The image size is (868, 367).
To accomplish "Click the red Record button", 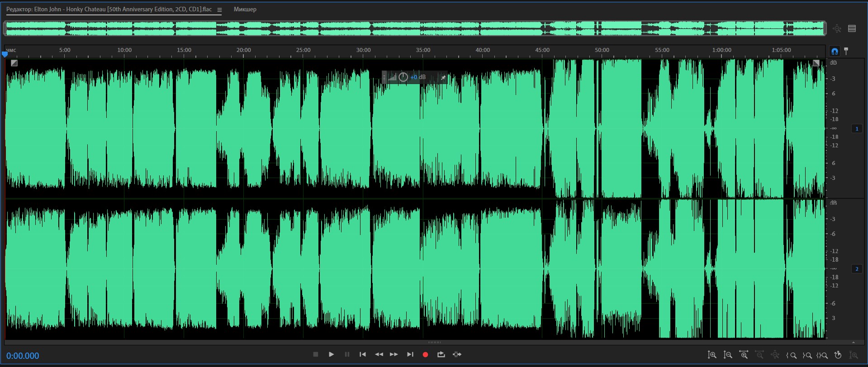I will point(425,355).
